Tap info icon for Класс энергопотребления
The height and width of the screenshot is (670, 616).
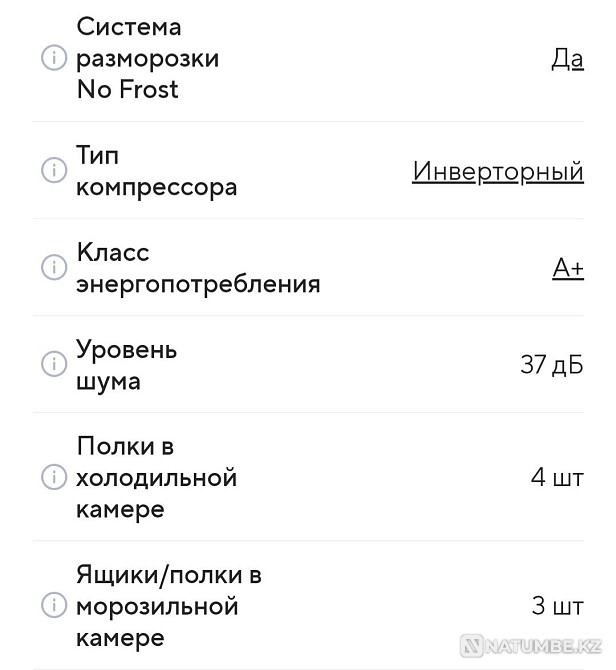(x=53, y=268)
